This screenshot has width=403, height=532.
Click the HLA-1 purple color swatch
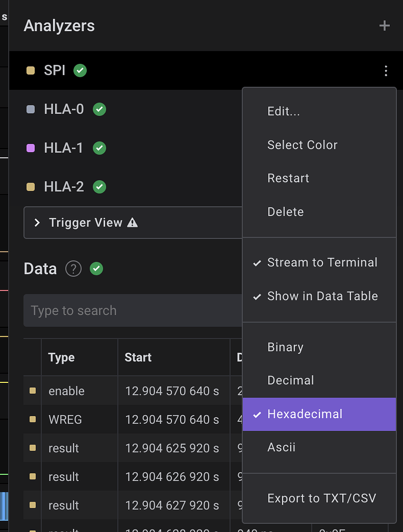point(30,148)
